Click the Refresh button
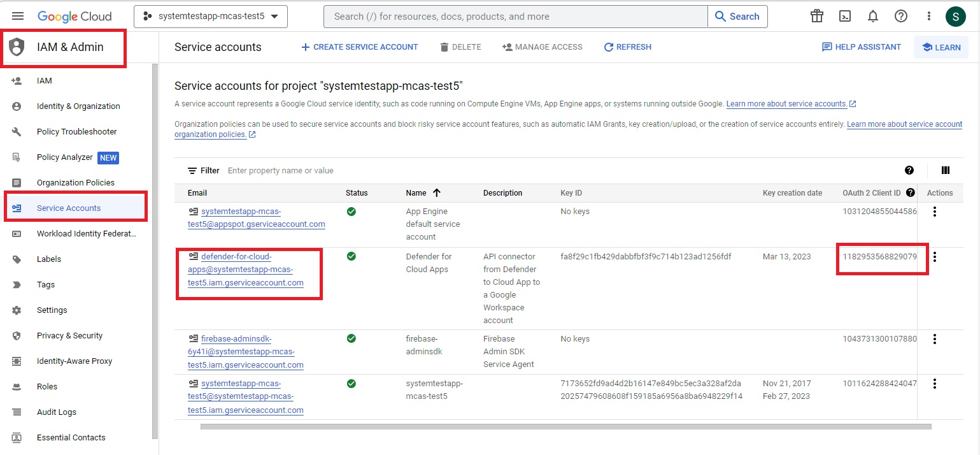Viewport: 980px width, 455px height. point(627,47)
